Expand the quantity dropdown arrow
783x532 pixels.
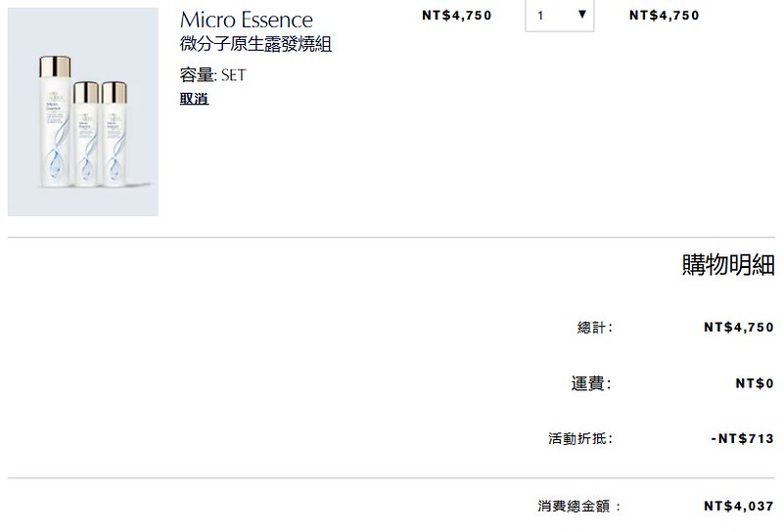[581, 15]
